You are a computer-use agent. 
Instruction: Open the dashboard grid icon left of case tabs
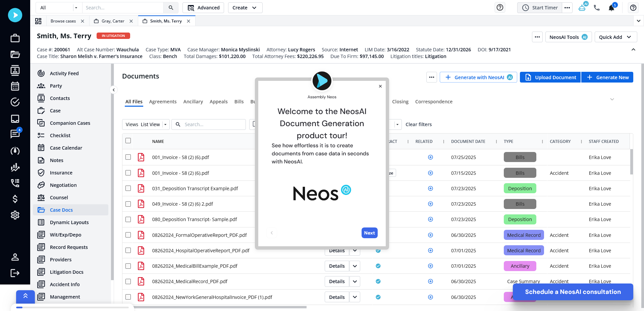click(38, 21)
